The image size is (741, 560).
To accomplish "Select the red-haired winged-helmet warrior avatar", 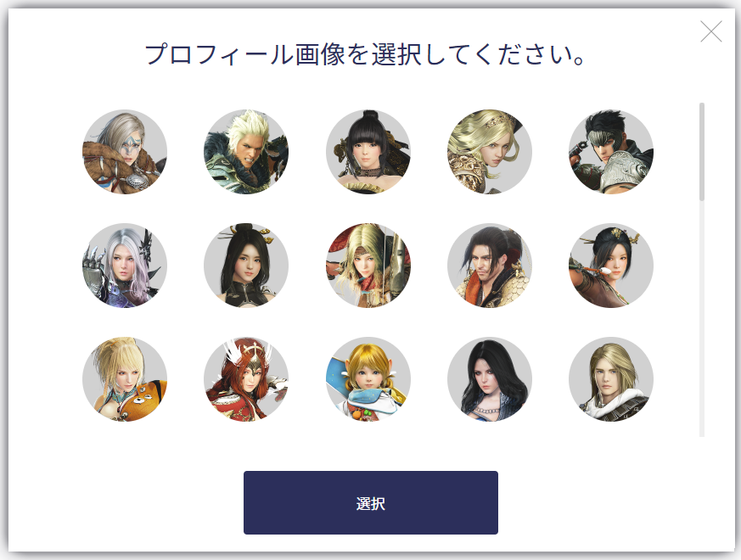I will tap(246, 378).
